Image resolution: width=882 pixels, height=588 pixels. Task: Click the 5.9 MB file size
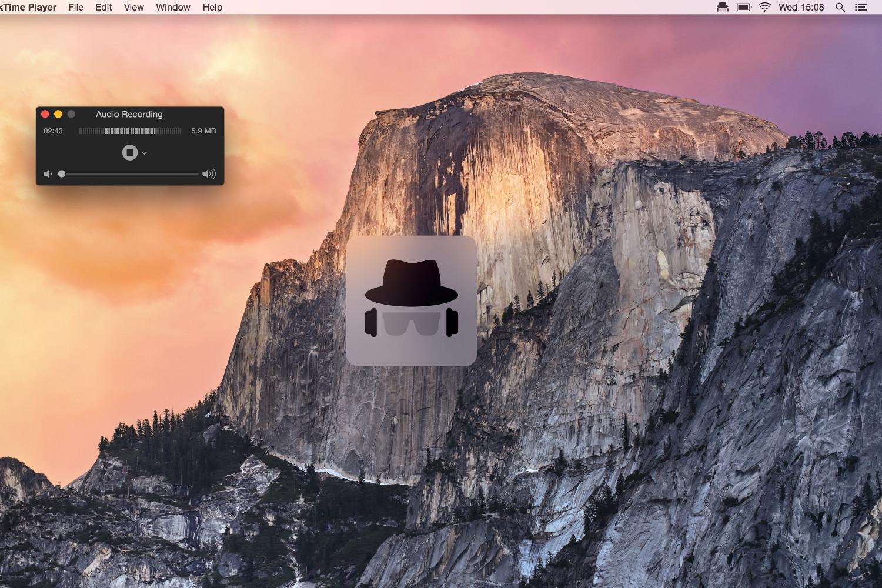[x=203, y=131]
